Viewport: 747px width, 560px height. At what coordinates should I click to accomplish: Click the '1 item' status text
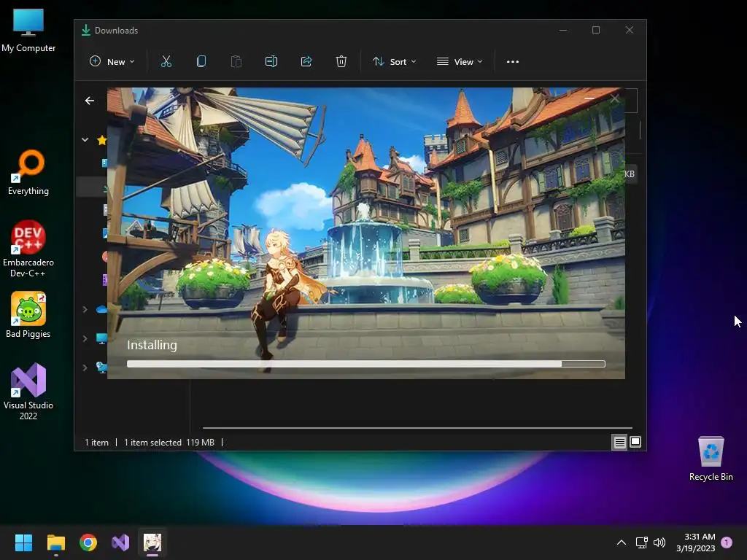(x=97, y=443)
